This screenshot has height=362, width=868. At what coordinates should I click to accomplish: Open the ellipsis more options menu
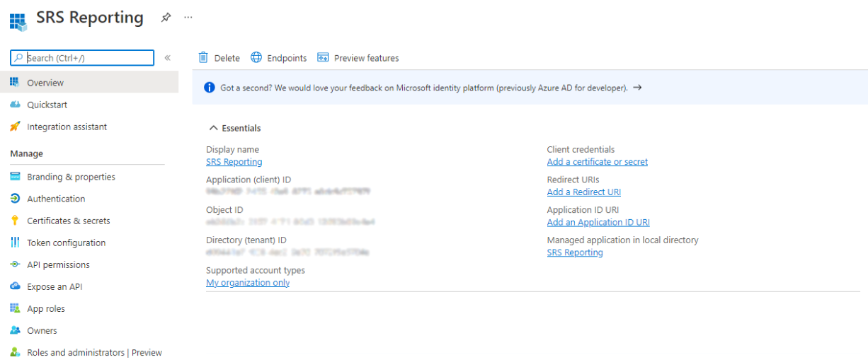[188, 18]
